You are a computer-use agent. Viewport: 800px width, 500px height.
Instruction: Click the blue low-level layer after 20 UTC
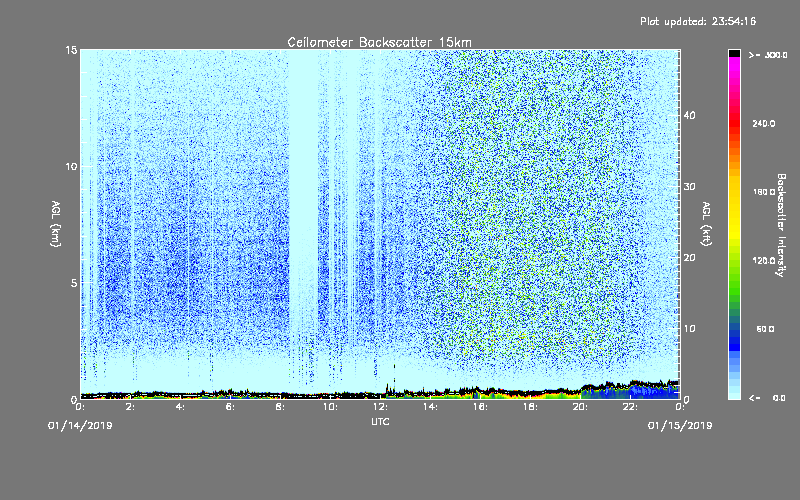[630, 392]
